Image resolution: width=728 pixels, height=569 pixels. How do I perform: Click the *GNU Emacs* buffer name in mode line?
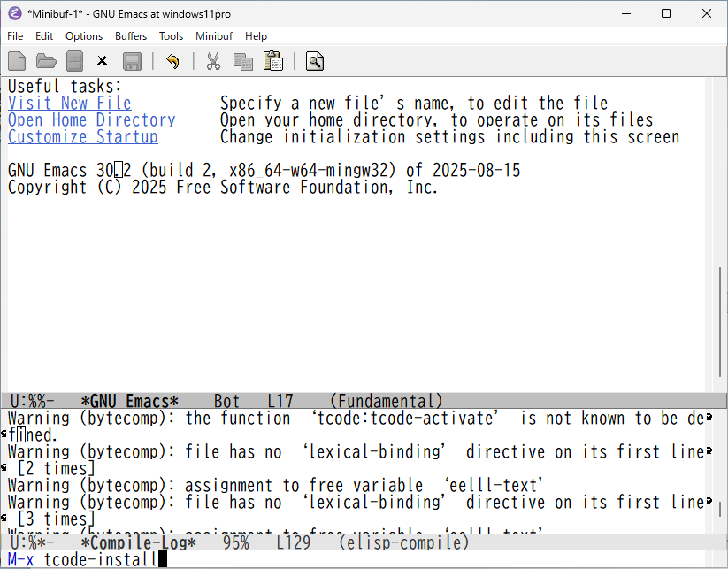pyautogui.click(x=129, y=401)
